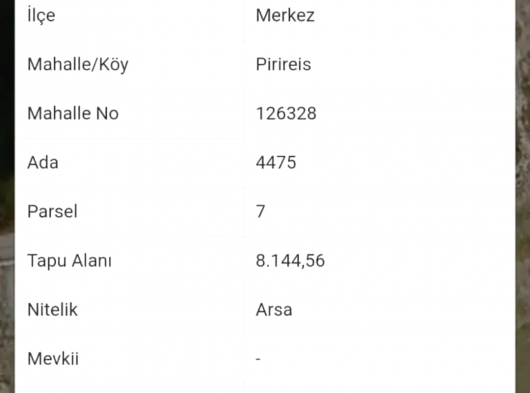Click the Mahalle No label

click(x=73, y=113)
